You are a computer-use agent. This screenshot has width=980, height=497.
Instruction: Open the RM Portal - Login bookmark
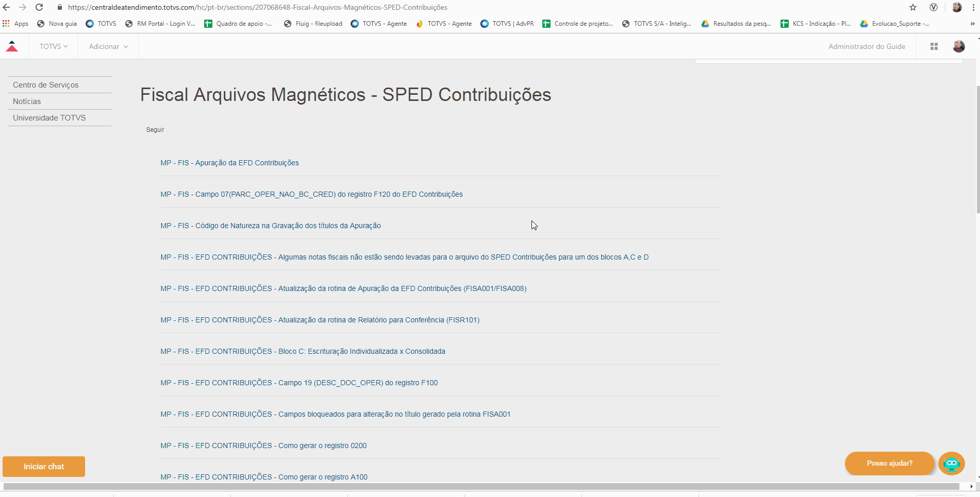[x=160, y=24]
